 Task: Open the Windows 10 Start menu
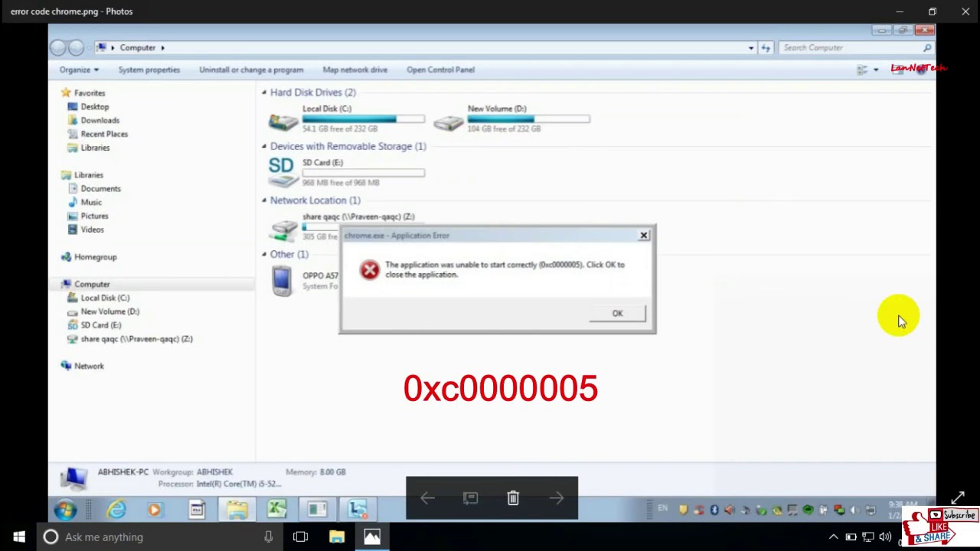tap(18, 537)
